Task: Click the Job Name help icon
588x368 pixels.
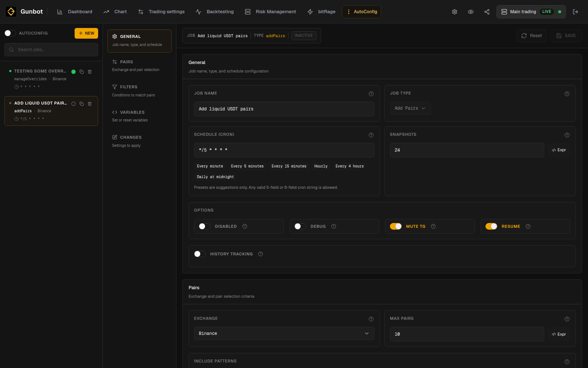Action: 371,94
